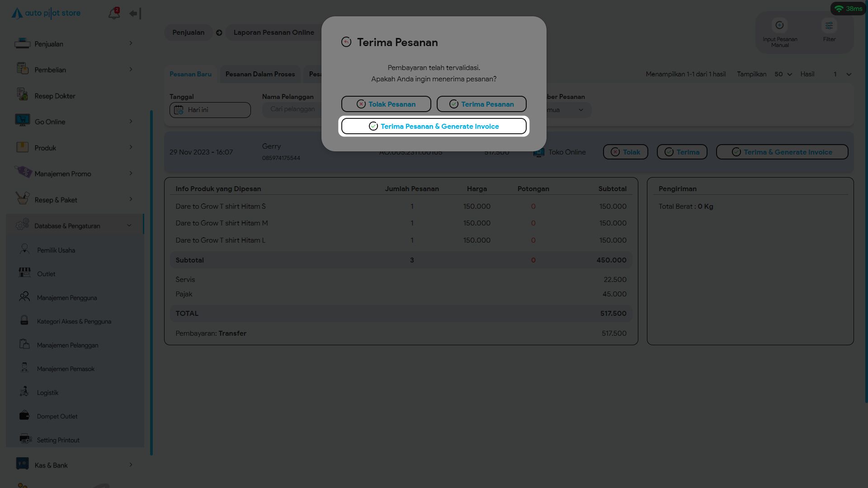This screenshot has width=868, height=488.
Task: Expand the Penjualan menu chevron
Action: pos(131,43)
